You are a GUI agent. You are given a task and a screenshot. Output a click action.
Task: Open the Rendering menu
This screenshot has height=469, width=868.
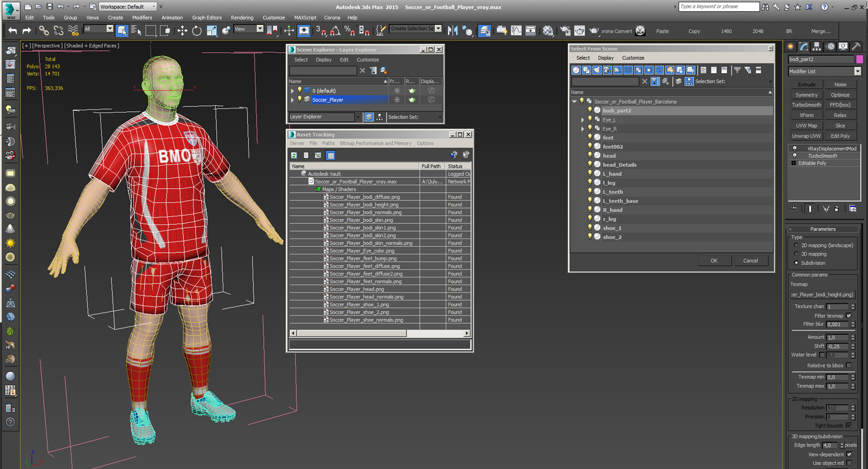pos(242,18)
